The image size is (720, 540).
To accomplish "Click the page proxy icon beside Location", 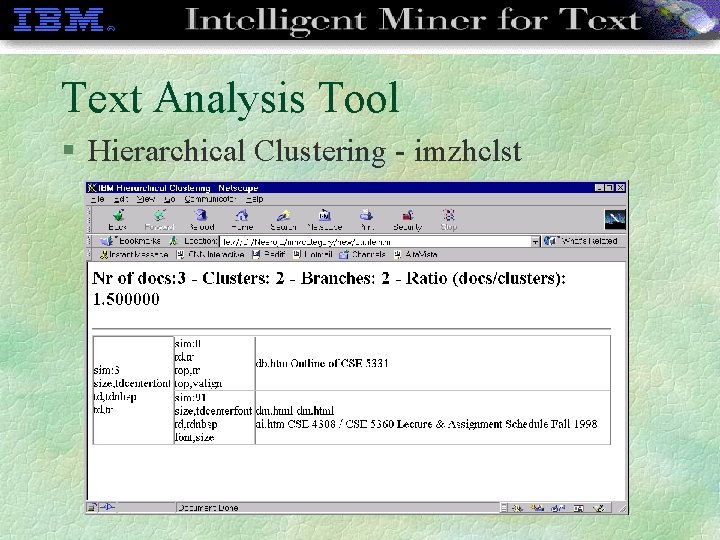I will 173,241.
